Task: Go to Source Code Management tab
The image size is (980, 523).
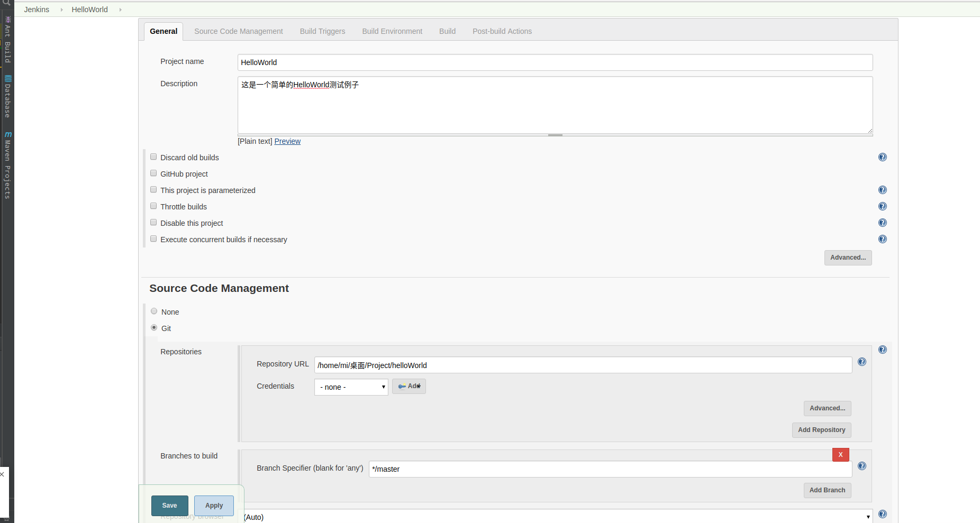Action: [x=239, y=31]
